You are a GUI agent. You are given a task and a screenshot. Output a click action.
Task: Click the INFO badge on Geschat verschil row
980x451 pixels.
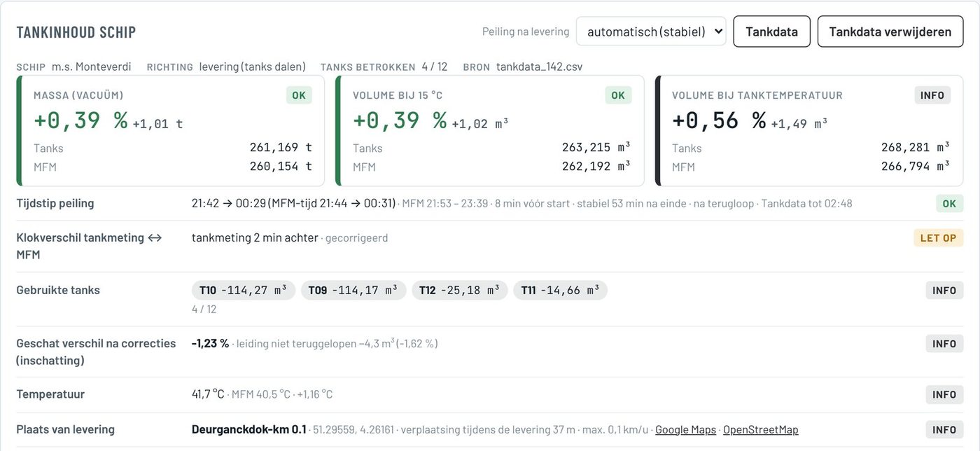[x=944, y=343]
